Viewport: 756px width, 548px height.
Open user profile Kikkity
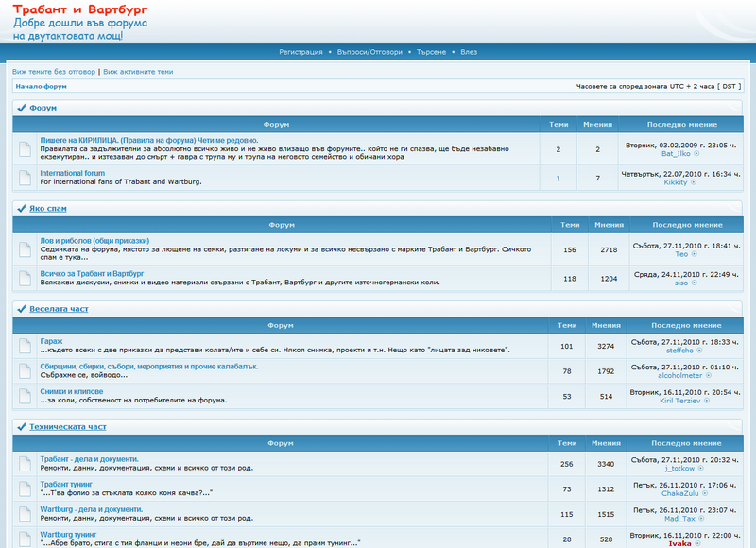click(676, 182)
